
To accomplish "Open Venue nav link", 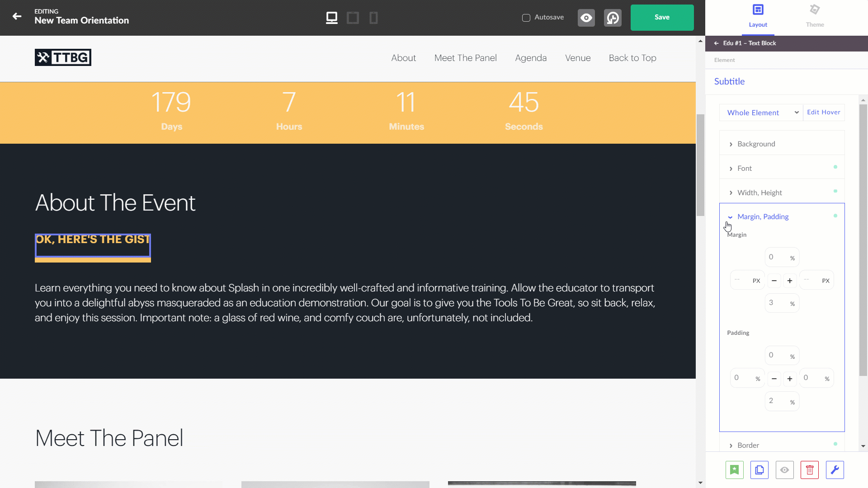I will pos(578,58).
